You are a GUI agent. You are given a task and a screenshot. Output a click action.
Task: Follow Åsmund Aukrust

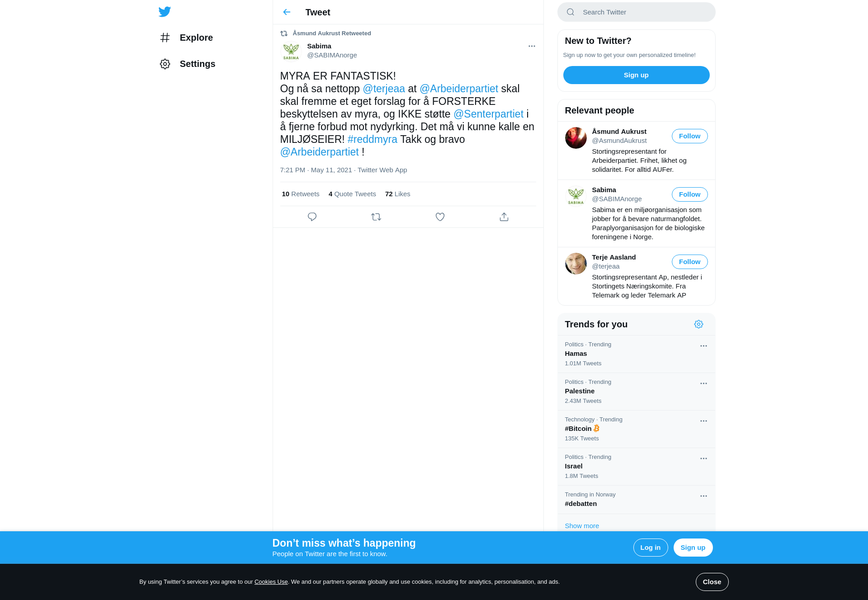pyautogui.click(x=689, y=136)
